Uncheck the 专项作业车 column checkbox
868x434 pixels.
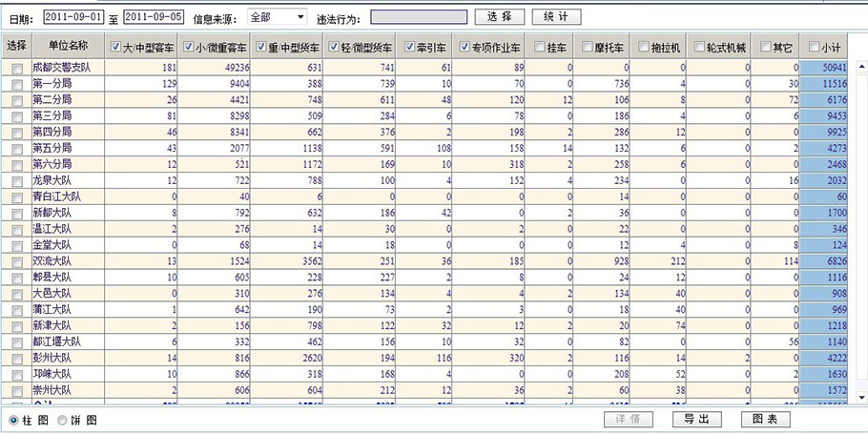point(465,47)
